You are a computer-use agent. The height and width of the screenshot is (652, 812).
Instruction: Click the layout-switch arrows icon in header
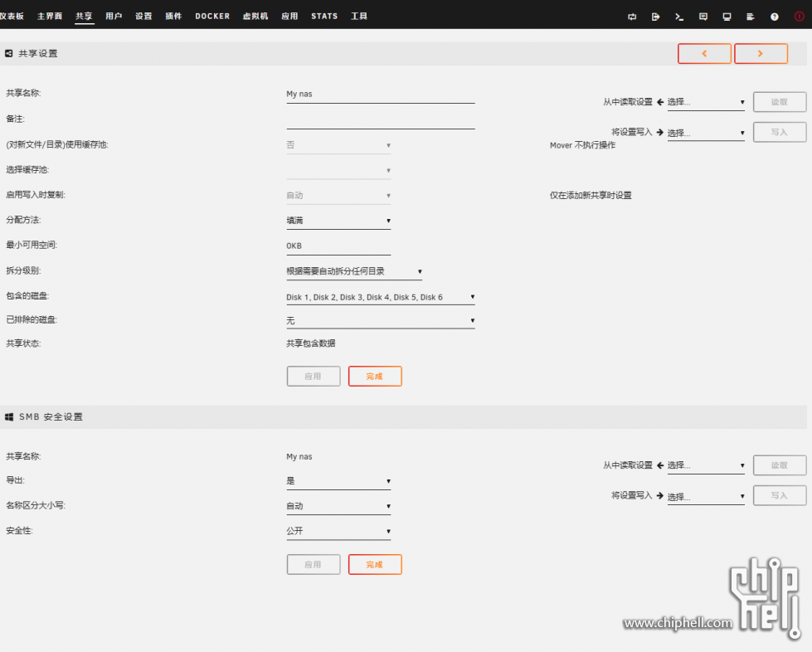click(x=632, y=17)
